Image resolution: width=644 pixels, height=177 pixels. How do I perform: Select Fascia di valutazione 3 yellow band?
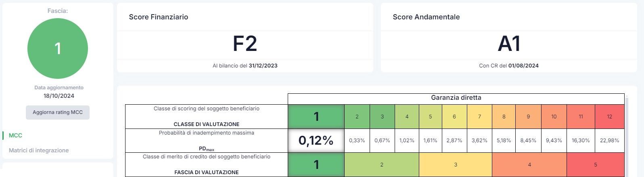tap(456, 164)
